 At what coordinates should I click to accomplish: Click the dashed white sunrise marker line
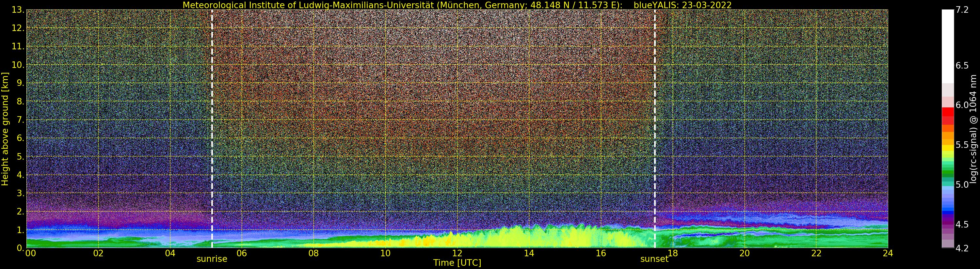click(x=212, y=129)
